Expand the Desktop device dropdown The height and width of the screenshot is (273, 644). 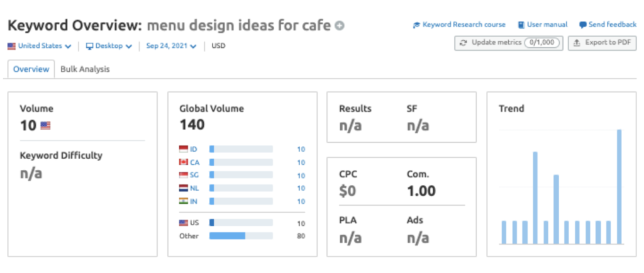click(109, 46)
